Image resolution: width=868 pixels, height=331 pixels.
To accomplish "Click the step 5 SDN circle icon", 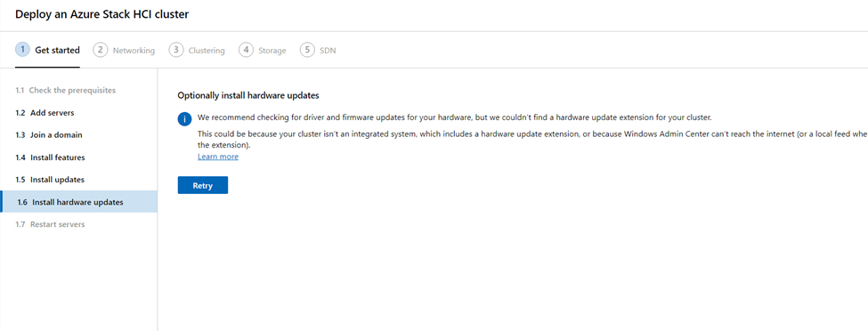I will click(x=307, y=50).
